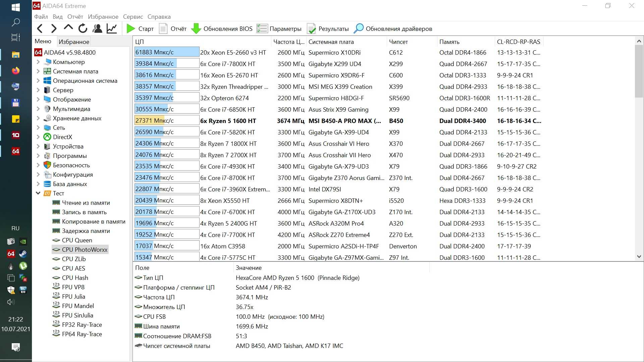
Task: Expand the Системная плата tree node
Action: click(x=38, y=71)
